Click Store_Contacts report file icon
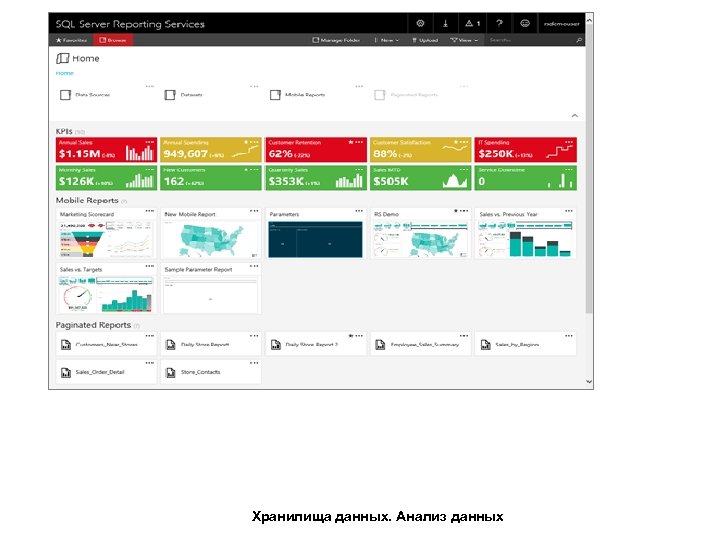The image size is (720, 540). click(170, 372)
